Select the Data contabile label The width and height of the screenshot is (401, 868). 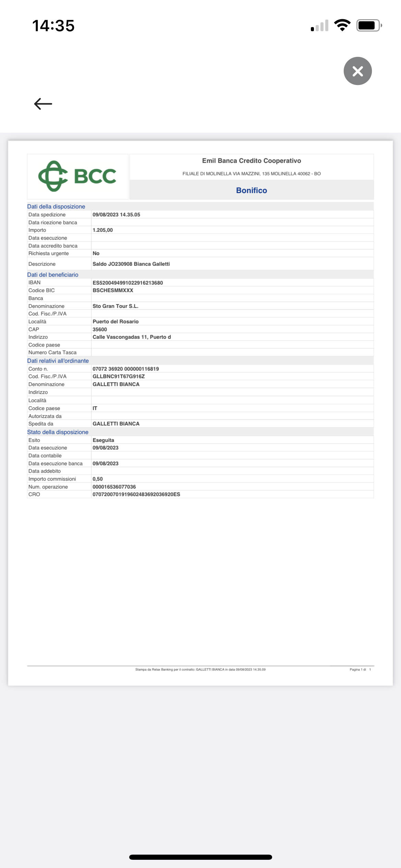click(x=45, y=456)
